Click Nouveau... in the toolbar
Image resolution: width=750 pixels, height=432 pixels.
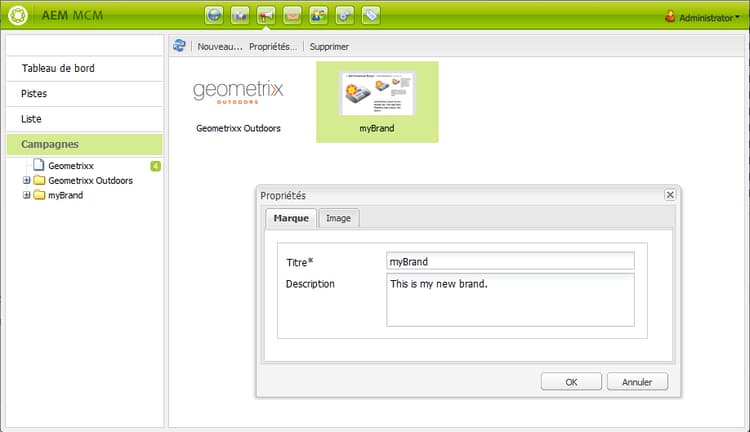(220, 46)
